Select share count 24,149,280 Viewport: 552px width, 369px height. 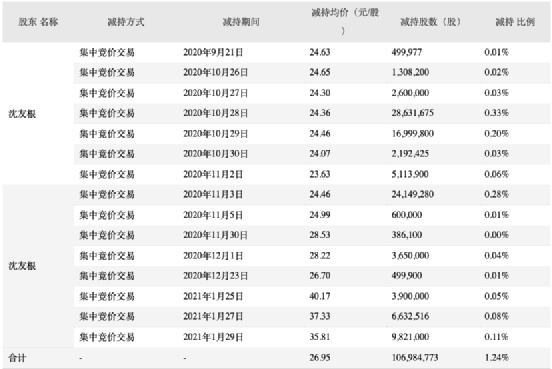tap(413, 194)
